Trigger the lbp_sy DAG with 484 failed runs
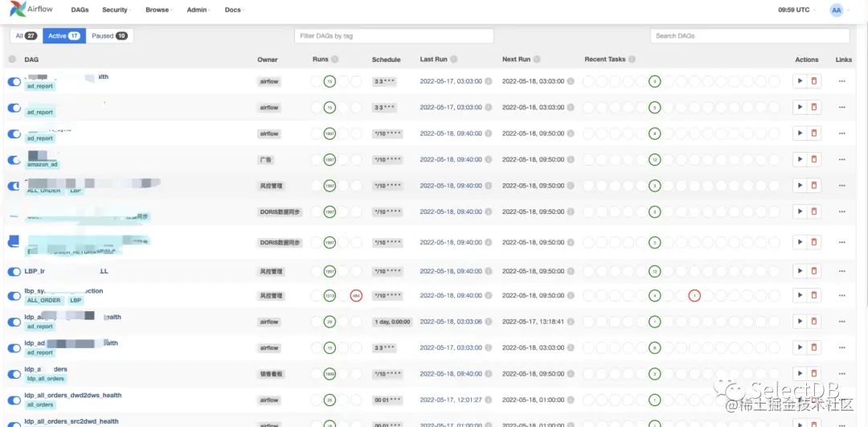Image resolution: width=868 pixels, height=427 pixels. (800, 296)
